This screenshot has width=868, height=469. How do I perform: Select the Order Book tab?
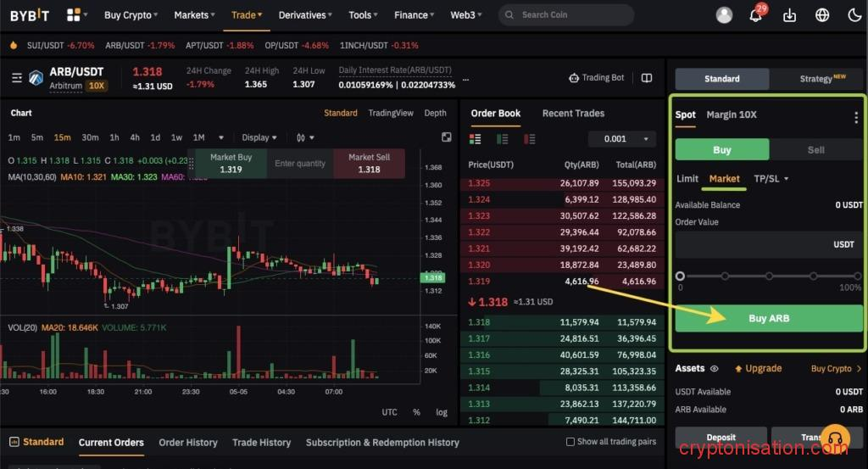pos(495,113)
